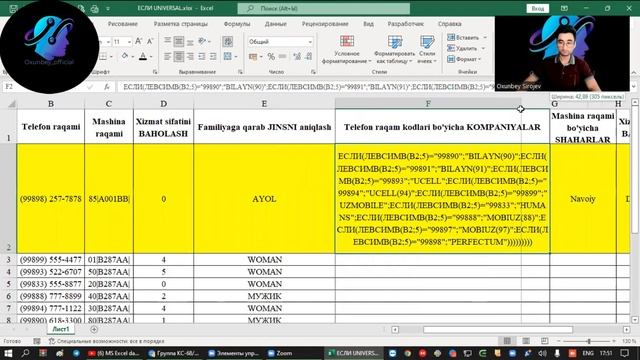Switch to Рисование ribbon tab

122,24
